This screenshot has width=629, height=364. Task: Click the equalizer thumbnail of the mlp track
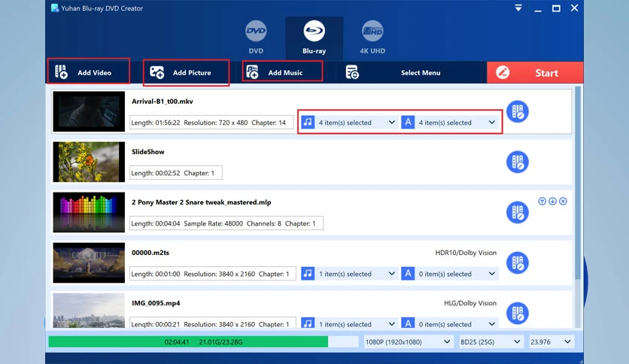[89, 213]
